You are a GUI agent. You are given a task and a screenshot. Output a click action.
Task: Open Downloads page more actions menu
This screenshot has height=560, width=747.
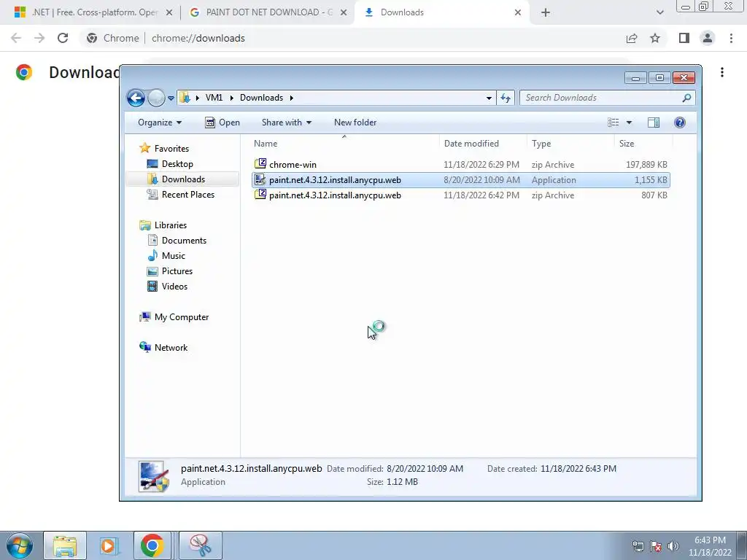click(722, 72)
